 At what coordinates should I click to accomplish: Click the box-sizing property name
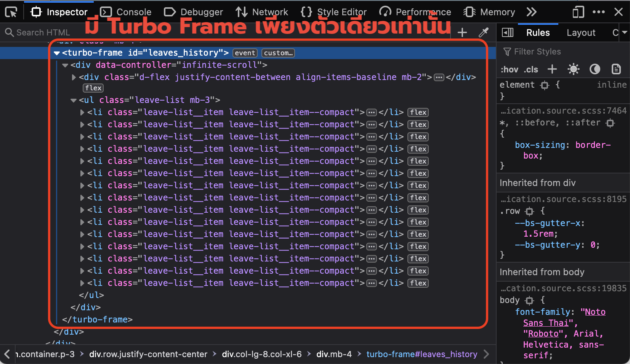[540, 145]
